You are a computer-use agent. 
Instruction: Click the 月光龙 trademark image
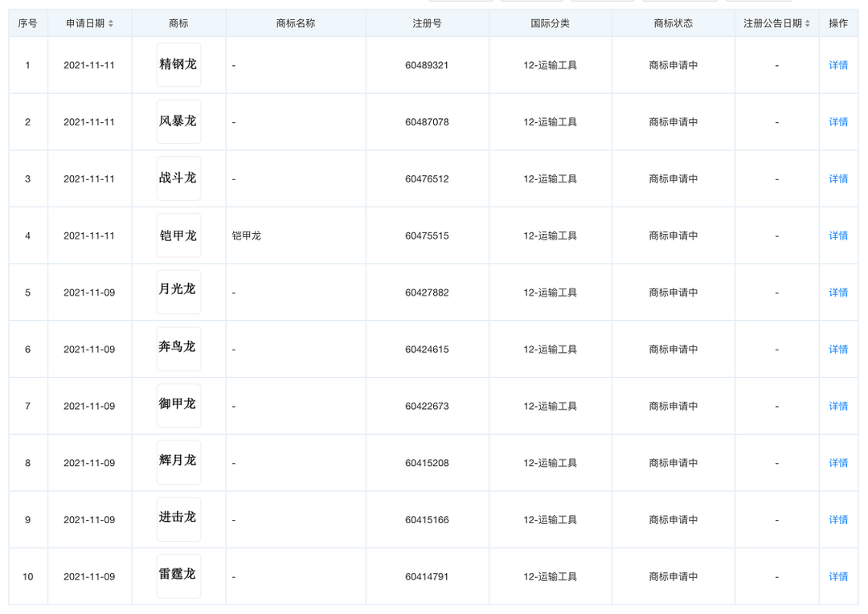click(178, 293)
